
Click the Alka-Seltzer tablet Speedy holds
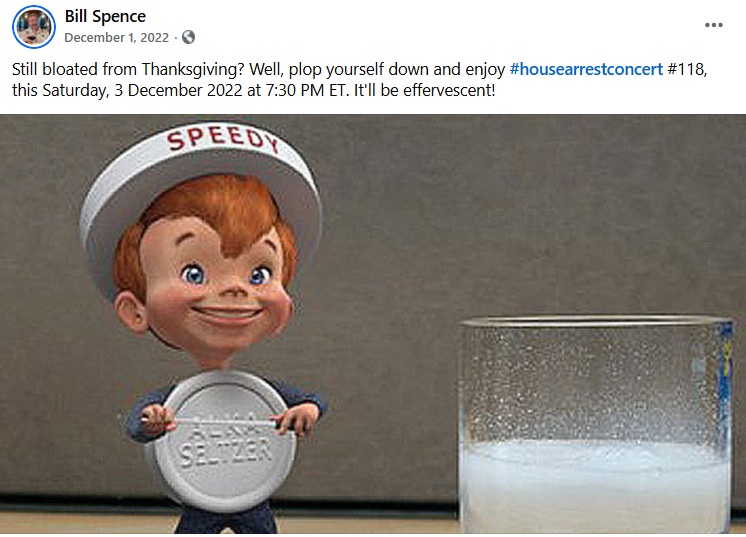coord(223,441)
